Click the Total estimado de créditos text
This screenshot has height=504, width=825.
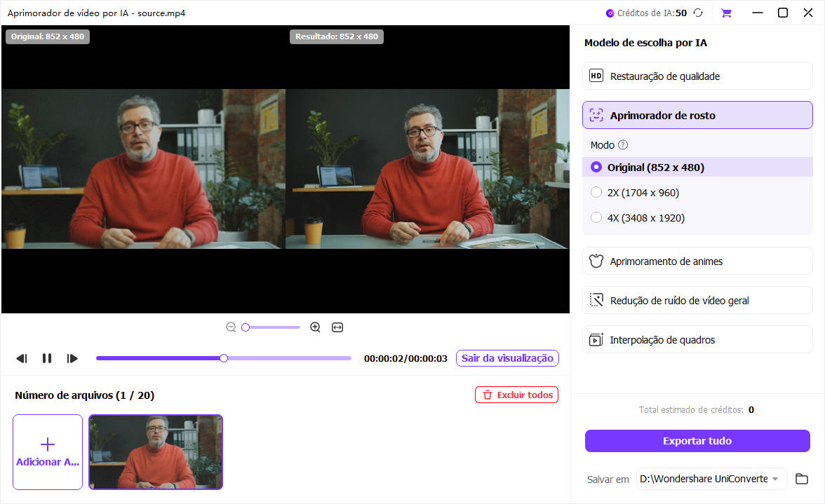coord(691,409)
